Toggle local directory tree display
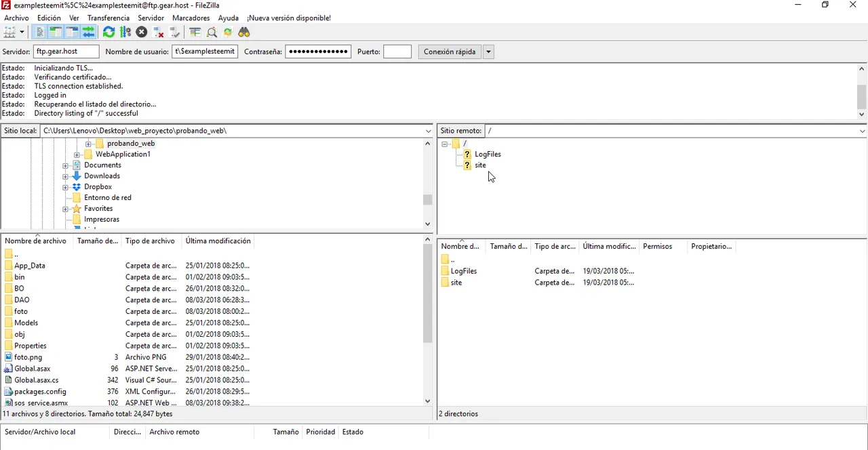 [56, 32]
